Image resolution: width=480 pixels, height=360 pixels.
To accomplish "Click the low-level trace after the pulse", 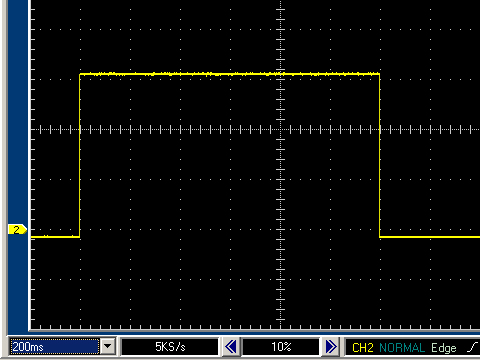I will pyautogui.click(x=430, y=237).
